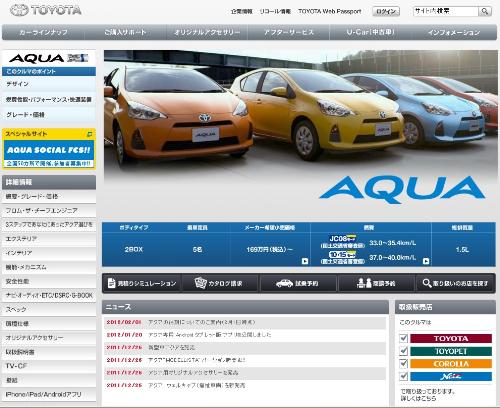
Task: Select オリジナルアクセサリー in sidebar detail list
Action: click(x=49, y=338)
